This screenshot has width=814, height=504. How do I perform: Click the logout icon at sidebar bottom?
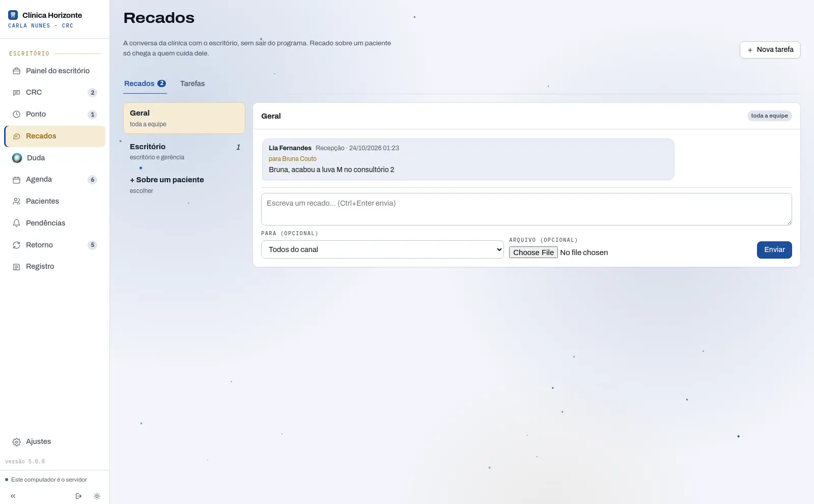(78, 496)
